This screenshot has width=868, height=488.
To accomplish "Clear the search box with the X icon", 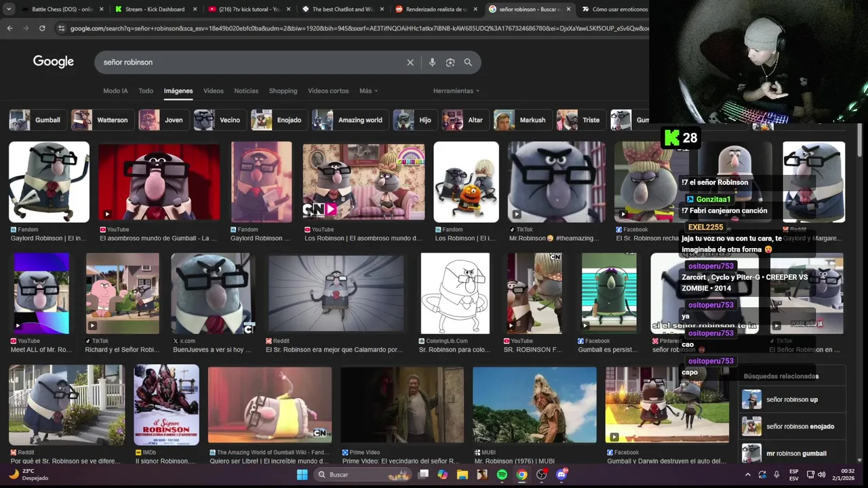I will click(x=410, y=62).
